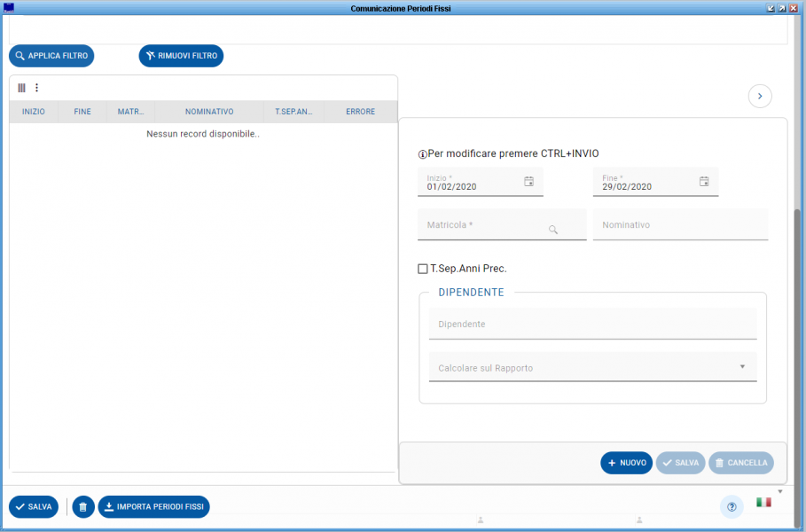Click the right arrow circle button
This screenshot has width=806, height=532.
(x=760, y=96)
